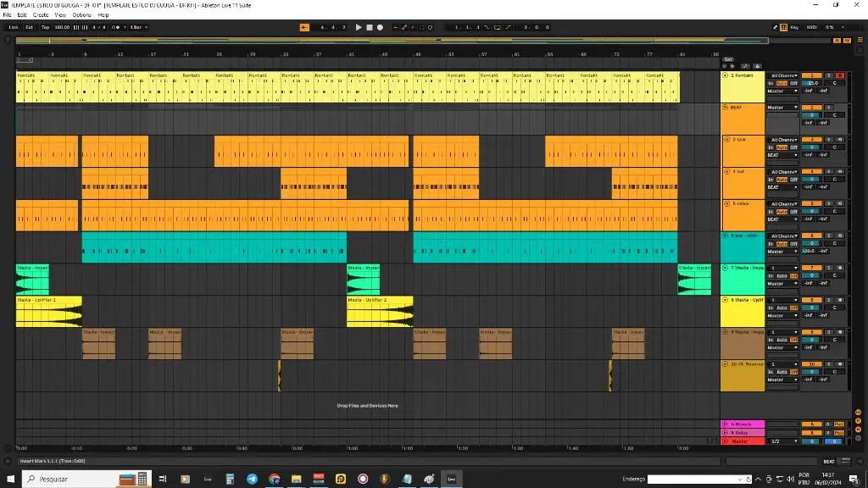Toggle the Returns section show icon

(858, 421)
